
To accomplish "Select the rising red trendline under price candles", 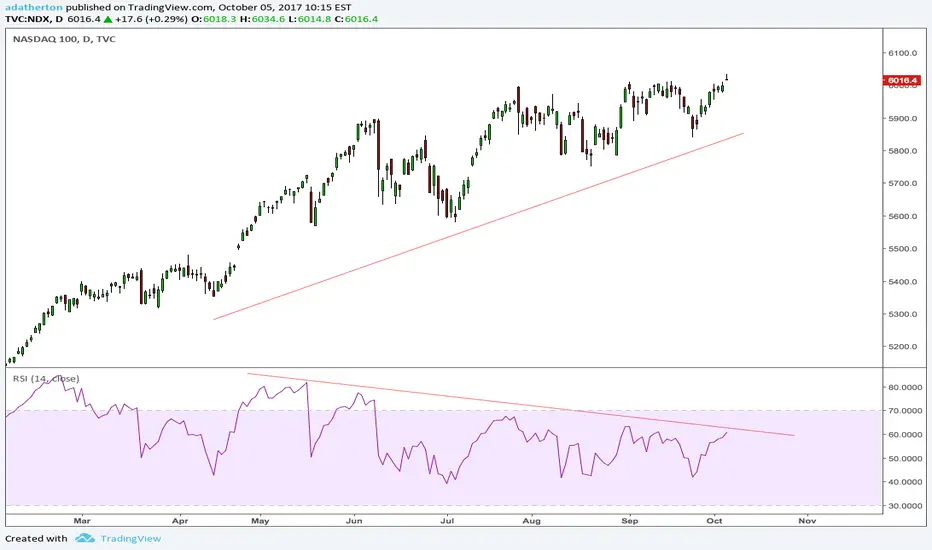I will coord(478,227).
